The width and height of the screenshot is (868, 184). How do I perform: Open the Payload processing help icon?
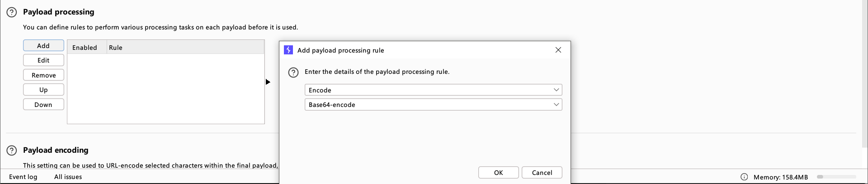(12, 12)
